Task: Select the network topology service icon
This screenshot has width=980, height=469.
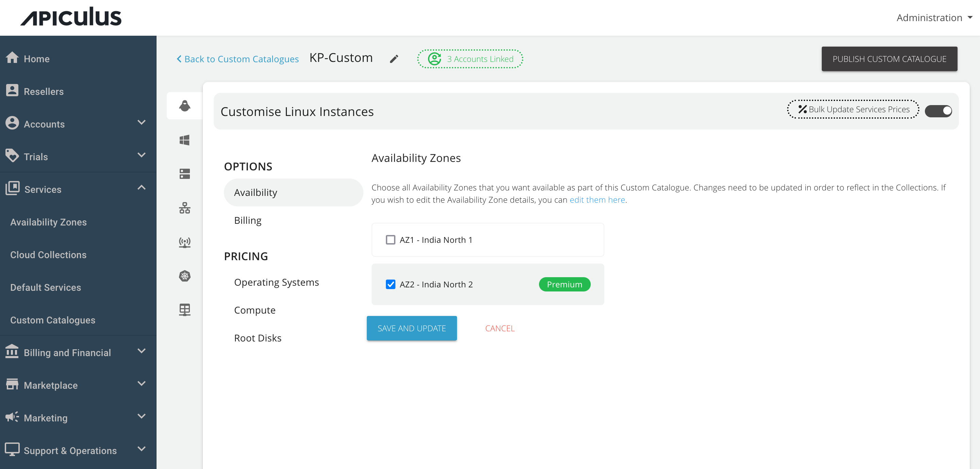Action: point(184,208)
